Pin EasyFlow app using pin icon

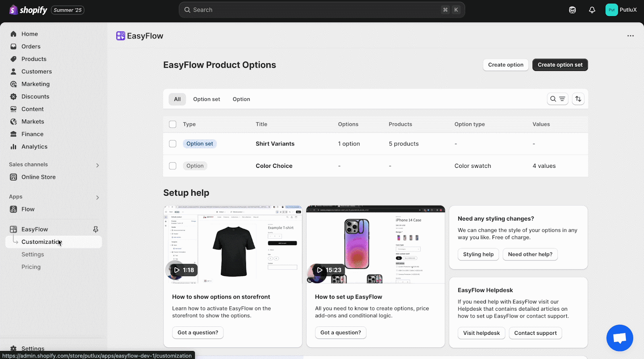coord(95,229)
